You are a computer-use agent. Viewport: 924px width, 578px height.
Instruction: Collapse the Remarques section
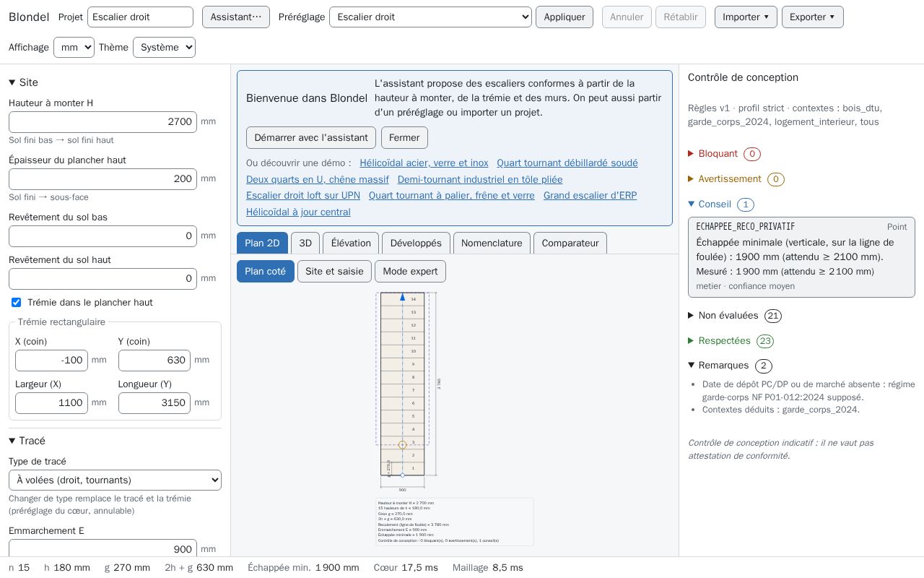[729, 366]
